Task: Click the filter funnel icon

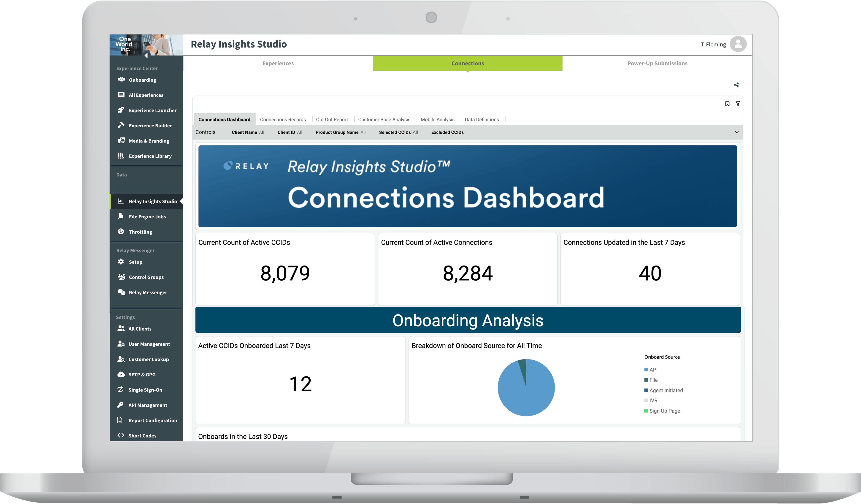Action: (x=738, y=103)
